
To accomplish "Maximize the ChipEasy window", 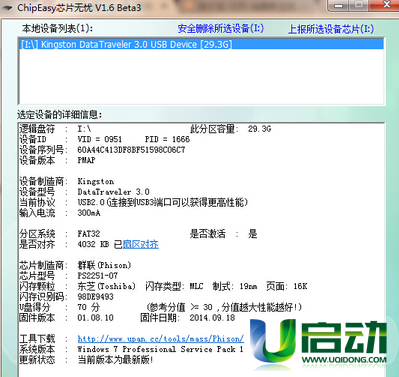I will 359,5.
